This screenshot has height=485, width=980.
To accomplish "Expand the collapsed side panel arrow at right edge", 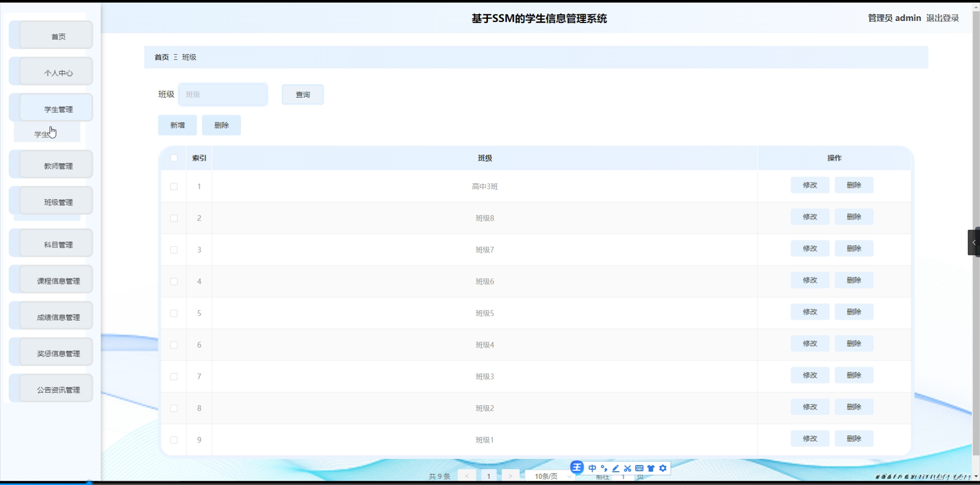I will (x=974, y=243).
